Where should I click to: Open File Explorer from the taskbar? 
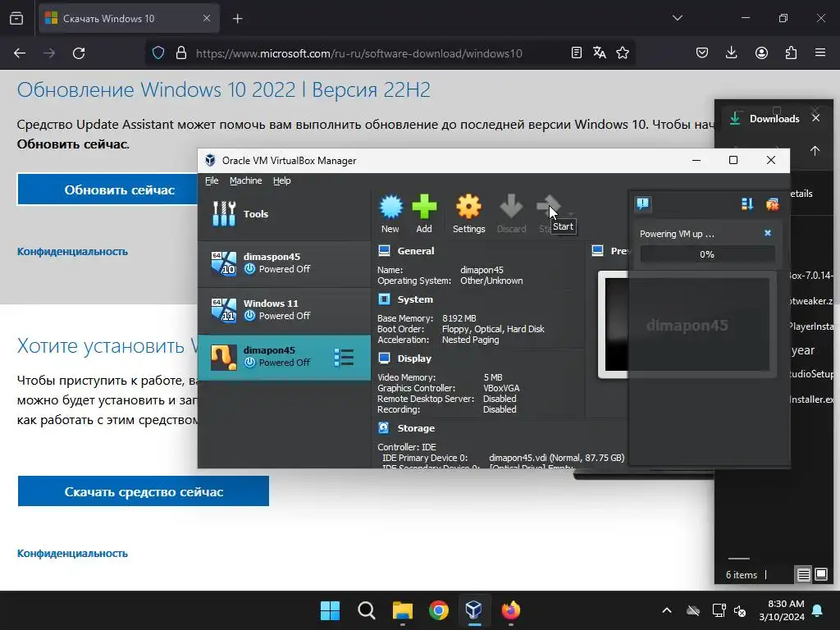pos(402,610)
